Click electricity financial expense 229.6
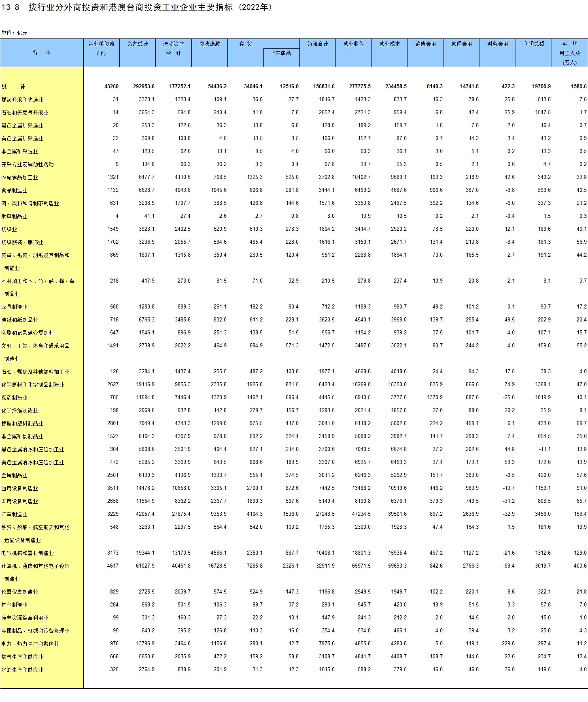 (x=508, y=644)
